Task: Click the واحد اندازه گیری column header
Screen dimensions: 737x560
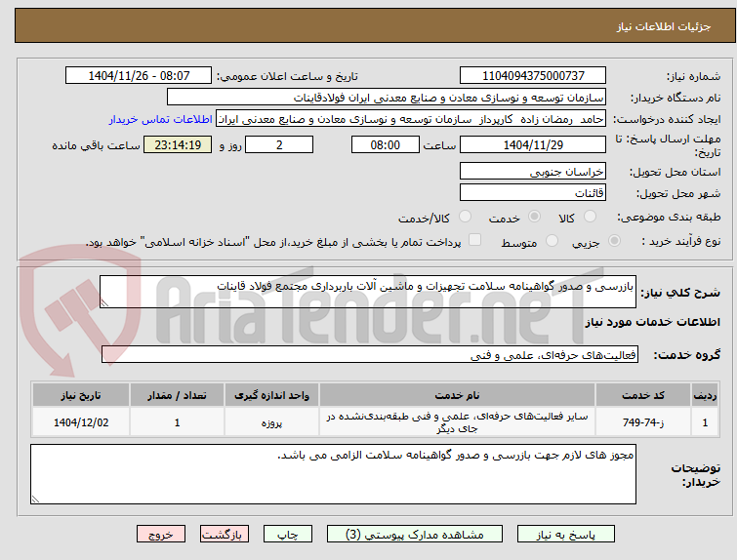Action: click(x=271, y=395)
